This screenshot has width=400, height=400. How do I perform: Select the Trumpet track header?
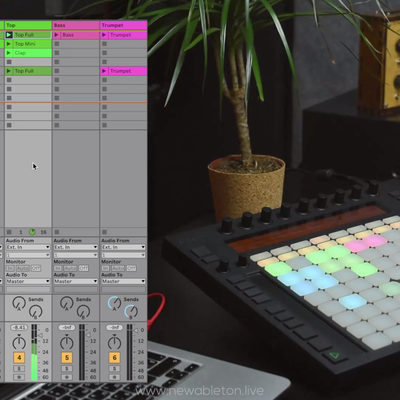click(x=123, y=25)
